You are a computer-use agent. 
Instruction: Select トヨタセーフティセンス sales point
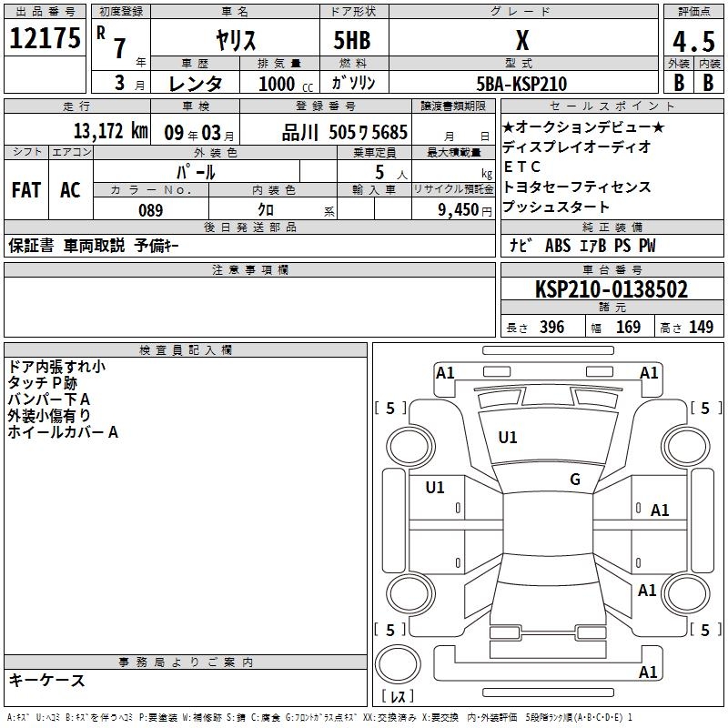577,187
